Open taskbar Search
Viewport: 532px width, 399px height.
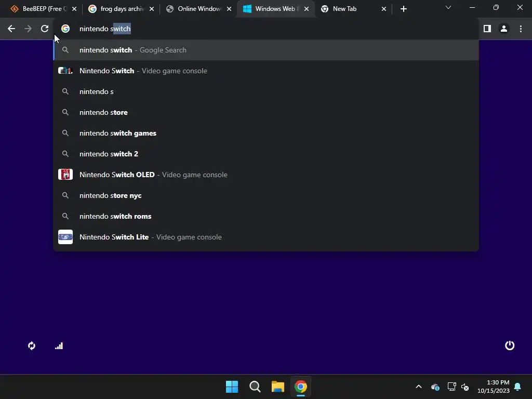pos(255,387)
